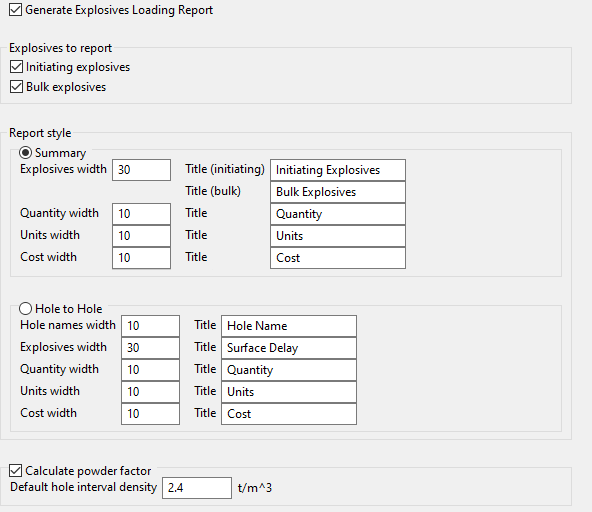
Task: Click Summary Cost width field
Action: (141, 258)
